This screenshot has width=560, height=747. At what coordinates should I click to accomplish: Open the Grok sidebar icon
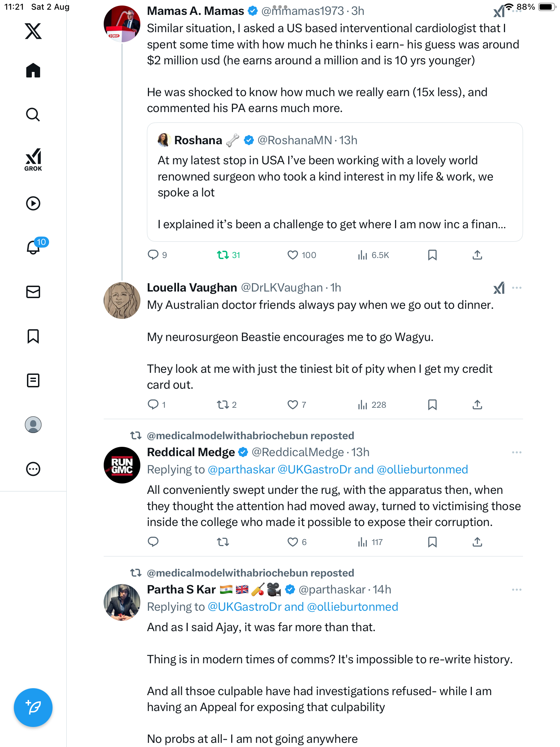[33, 159]
